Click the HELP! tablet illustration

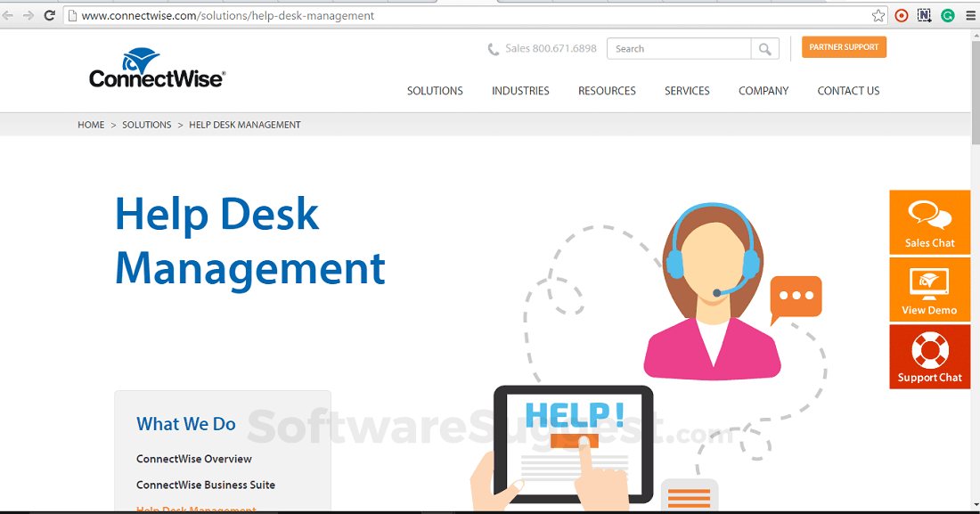573,444
